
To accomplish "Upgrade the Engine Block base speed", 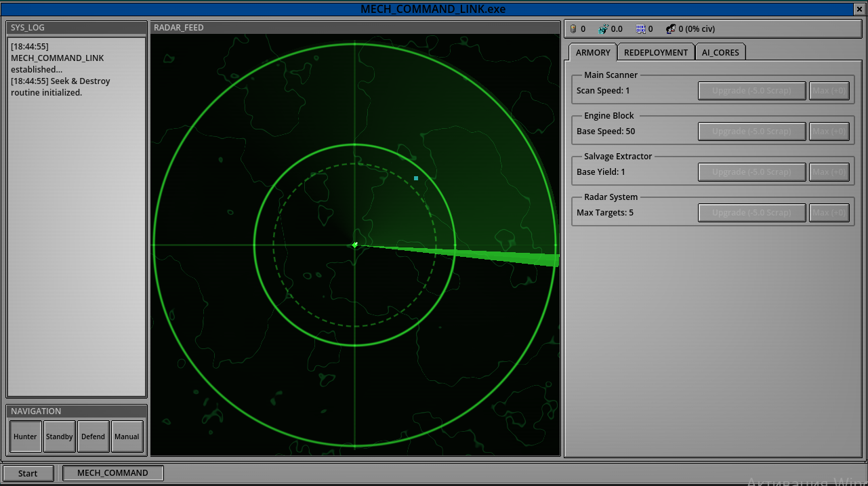I will point(751,131).
